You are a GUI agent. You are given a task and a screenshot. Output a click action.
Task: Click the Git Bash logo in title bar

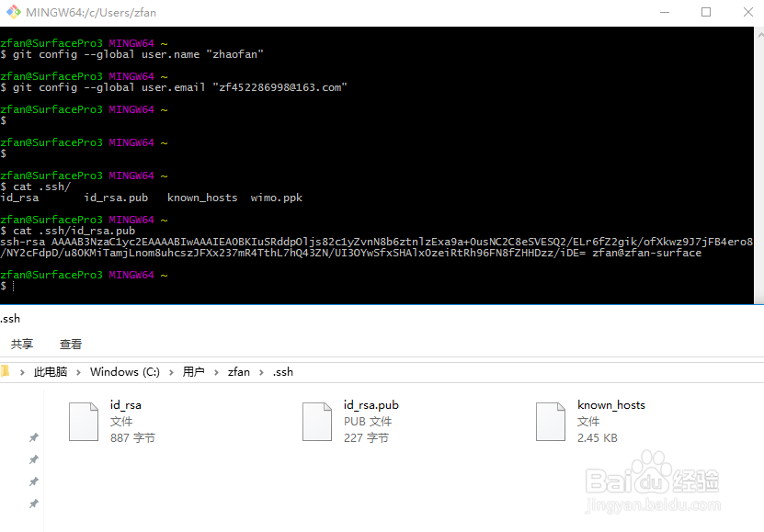(14, 12)
